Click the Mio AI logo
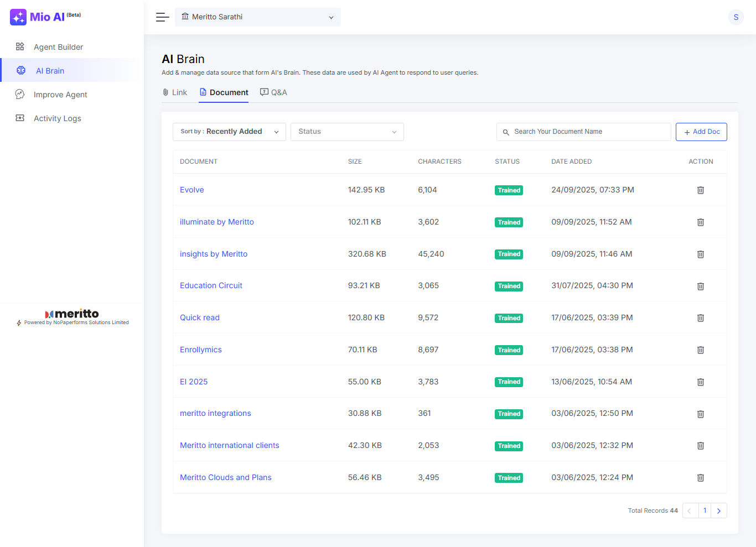The height and width of the screenshot is (547, 756). [45, 17]
